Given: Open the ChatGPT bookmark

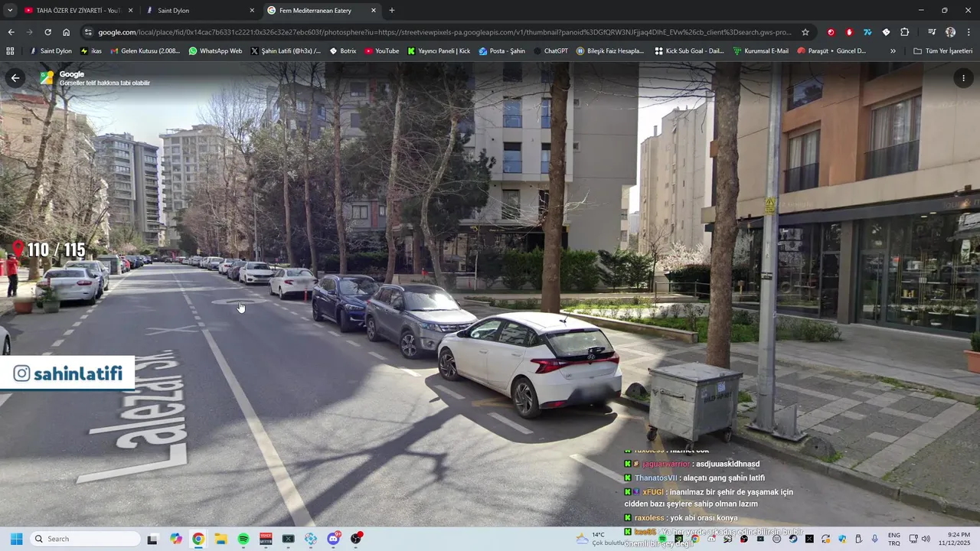Looking at the screenshot, I should pos(550,51).
